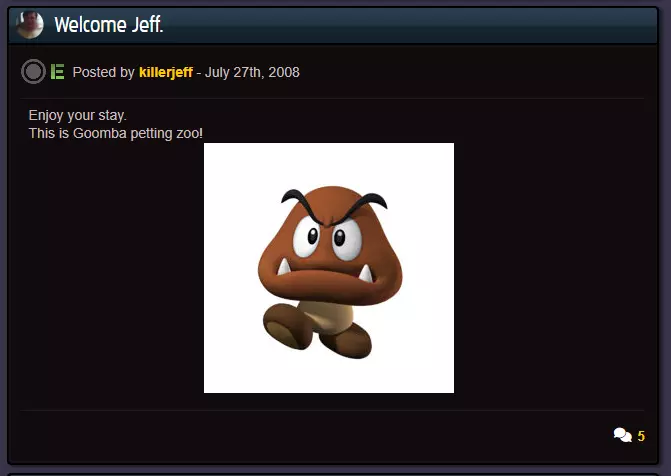Click the green E rating icon
This screenshot has width=671, height=476.
tap(57, 71)
